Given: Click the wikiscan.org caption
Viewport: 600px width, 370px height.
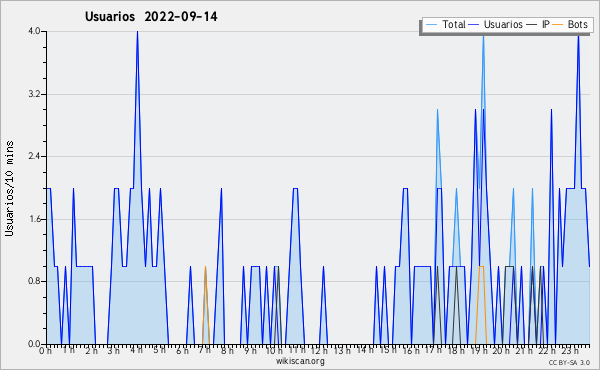Looking at the screenshot, I should [300, 361].
